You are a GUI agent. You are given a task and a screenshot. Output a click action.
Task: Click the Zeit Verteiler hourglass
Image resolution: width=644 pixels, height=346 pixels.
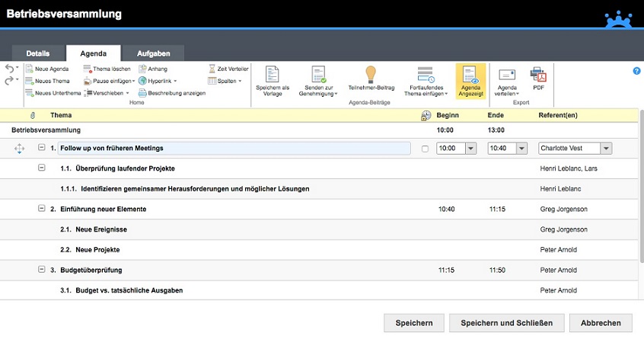[x=228, y=69]
